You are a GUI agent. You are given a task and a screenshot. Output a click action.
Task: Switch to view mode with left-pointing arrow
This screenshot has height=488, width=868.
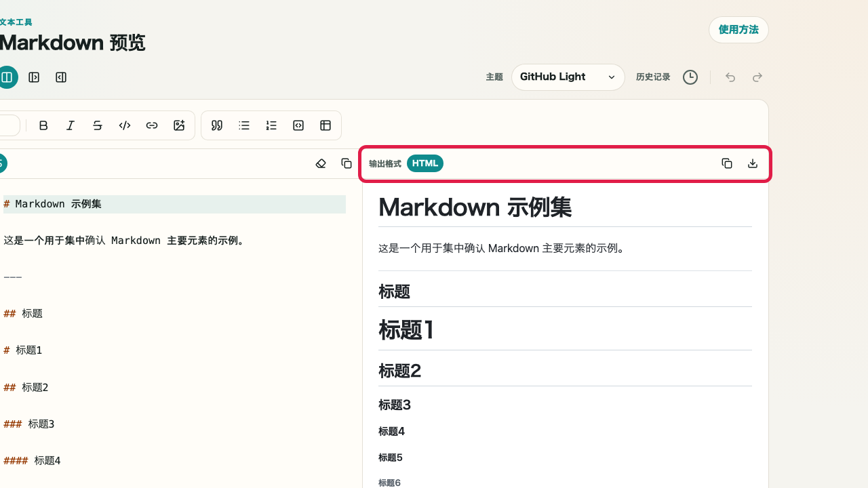[x=61, y=77]
